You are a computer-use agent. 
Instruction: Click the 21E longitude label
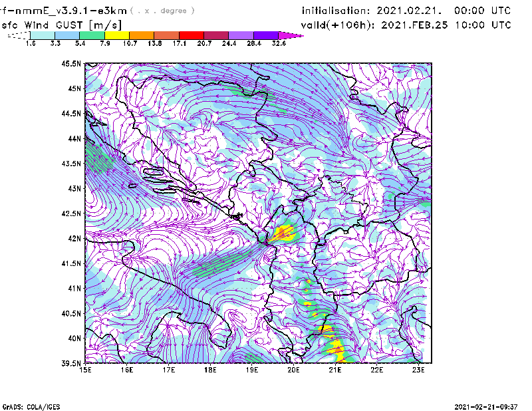point(335,370)
